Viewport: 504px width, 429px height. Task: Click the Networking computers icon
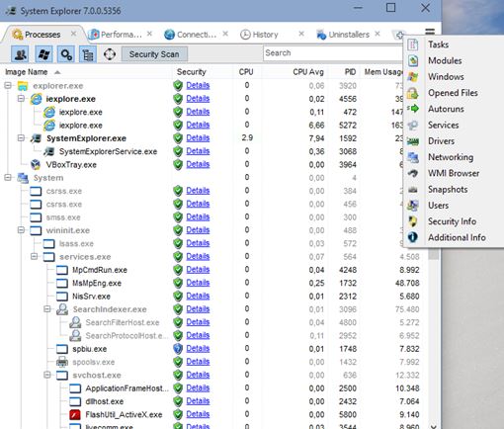click(413, 157)
